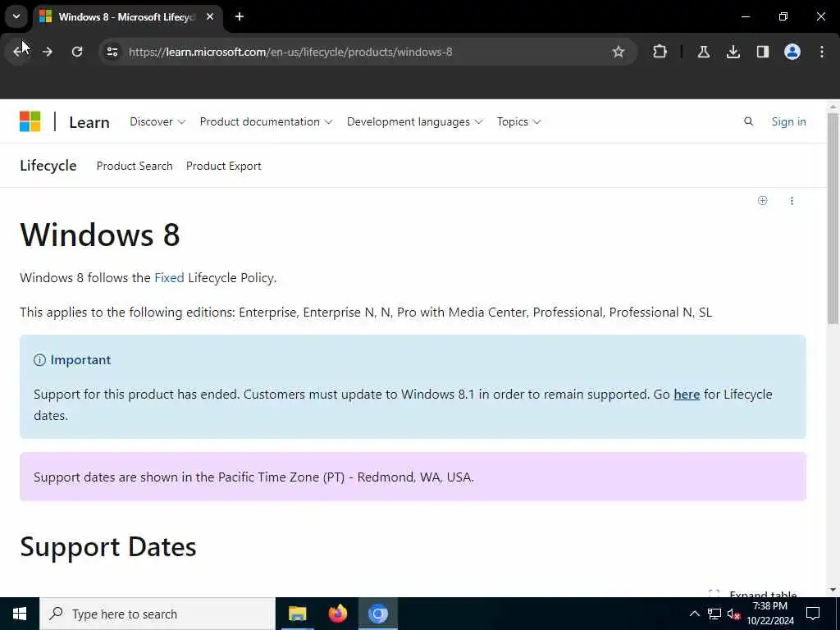840x630 pixels.
Task: Expand the Topics menu
Action: [x=518, y=121]
